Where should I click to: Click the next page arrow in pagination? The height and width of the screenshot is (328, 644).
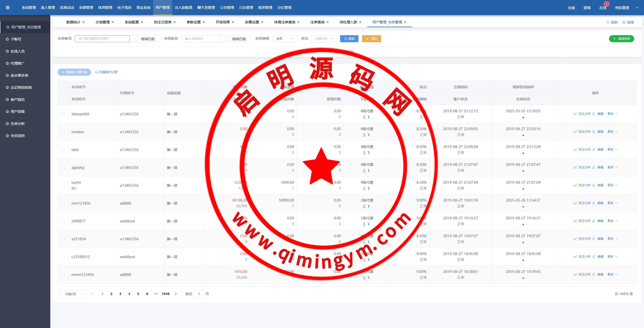click(176, 294)
